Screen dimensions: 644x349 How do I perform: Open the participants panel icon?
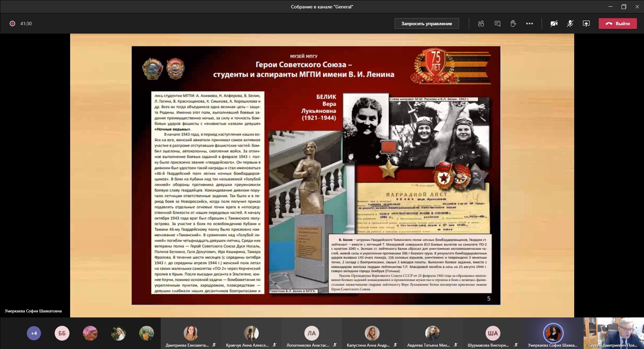[x=481, y=24]
